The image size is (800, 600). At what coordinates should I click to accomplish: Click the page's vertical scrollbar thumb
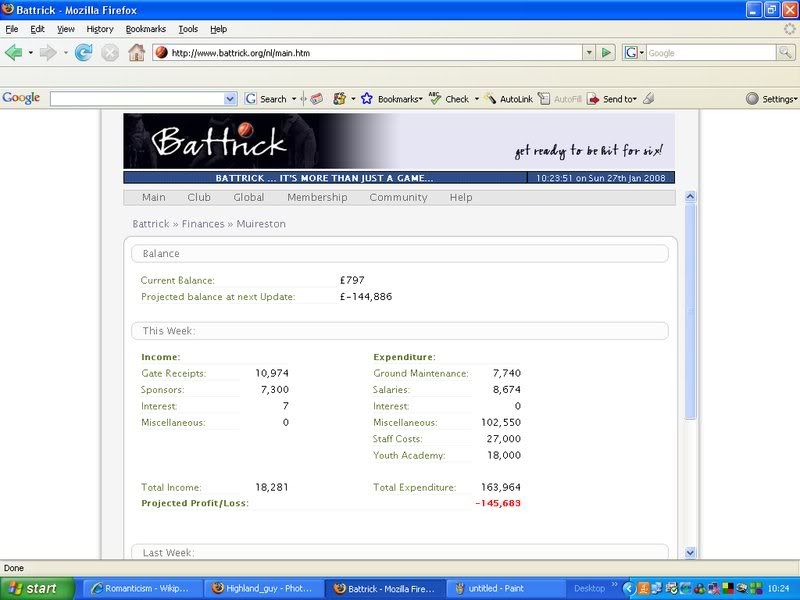tap(690, 311)
